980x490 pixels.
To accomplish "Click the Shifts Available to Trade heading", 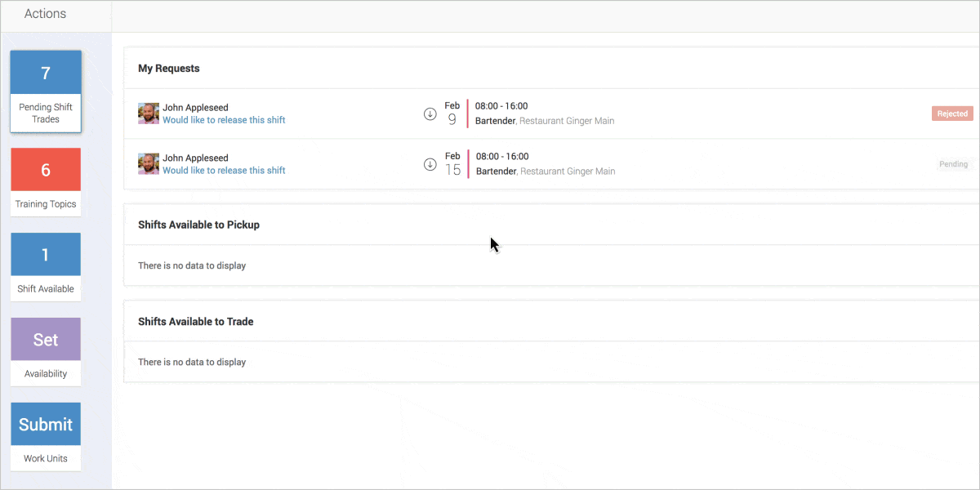I will 196,322.
